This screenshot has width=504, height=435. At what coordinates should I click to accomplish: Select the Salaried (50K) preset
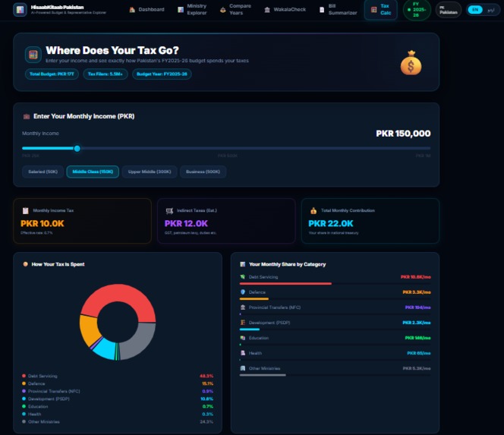(x=43, y=172)
